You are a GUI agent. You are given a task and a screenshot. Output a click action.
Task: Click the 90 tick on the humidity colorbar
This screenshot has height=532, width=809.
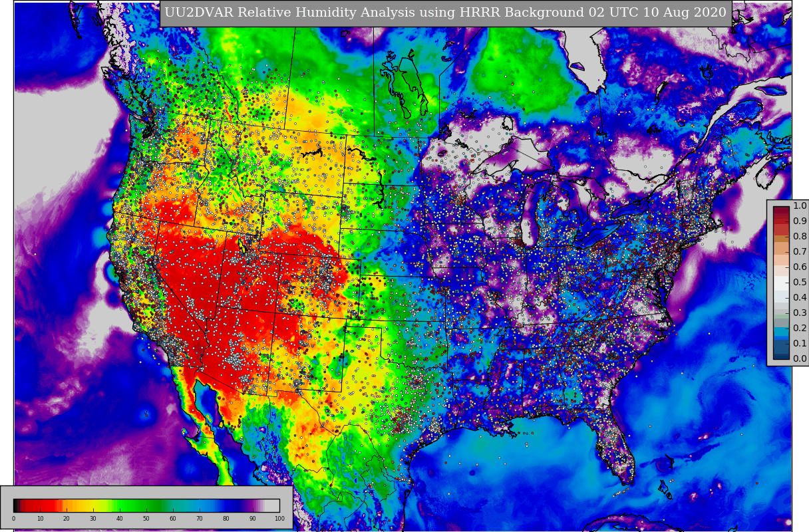(253, 519)
